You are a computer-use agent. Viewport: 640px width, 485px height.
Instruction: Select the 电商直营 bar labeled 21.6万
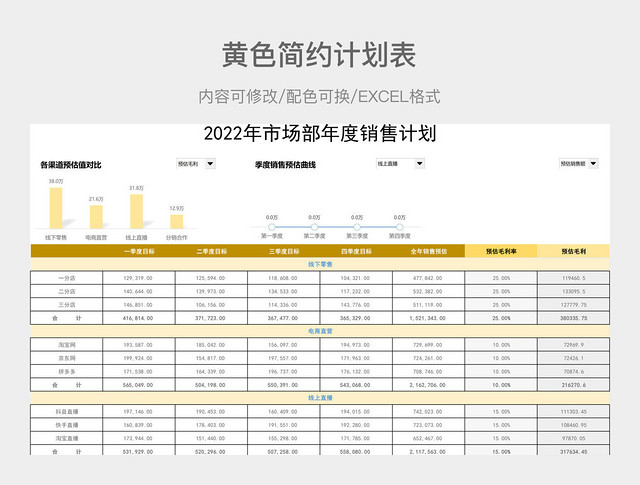(x=96, y=217)
